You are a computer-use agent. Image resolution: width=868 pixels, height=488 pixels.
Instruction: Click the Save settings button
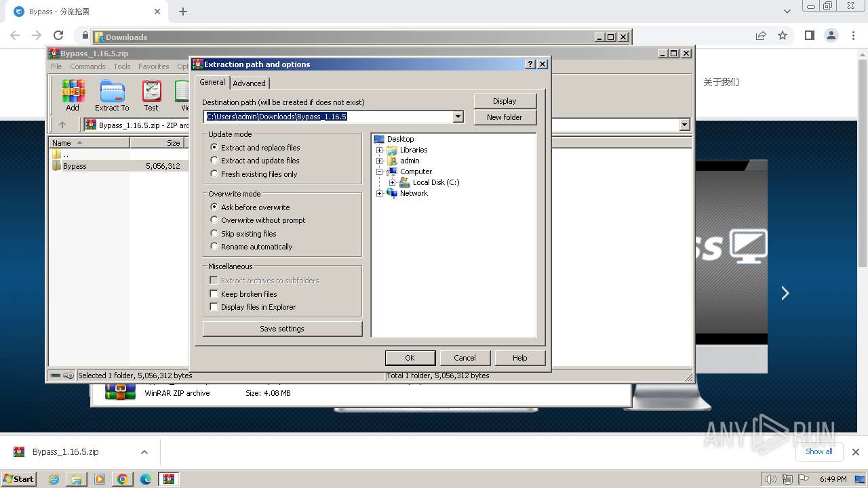tap(282, 329)
